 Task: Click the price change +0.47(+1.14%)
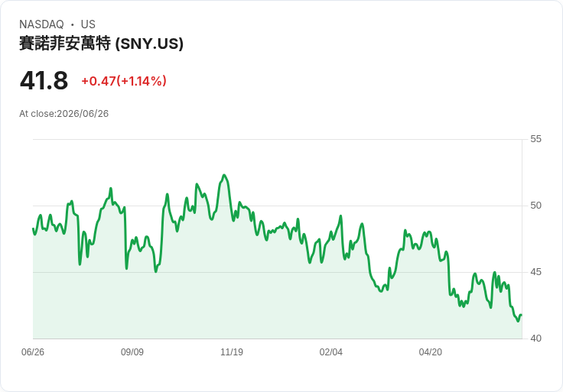(x=124, y=81)
